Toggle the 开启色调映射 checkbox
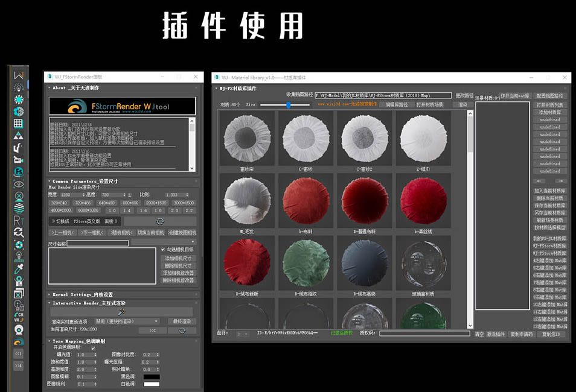 (93, 348)
